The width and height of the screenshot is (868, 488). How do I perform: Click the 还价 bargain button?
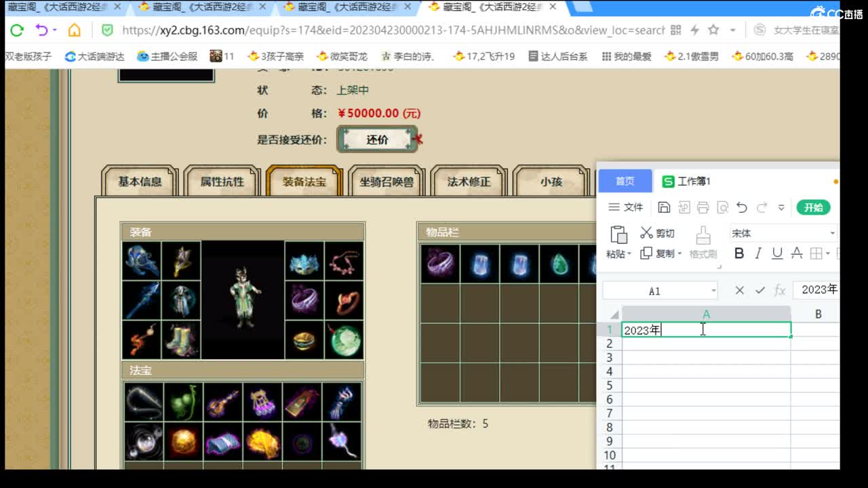(x=377, y=140)
